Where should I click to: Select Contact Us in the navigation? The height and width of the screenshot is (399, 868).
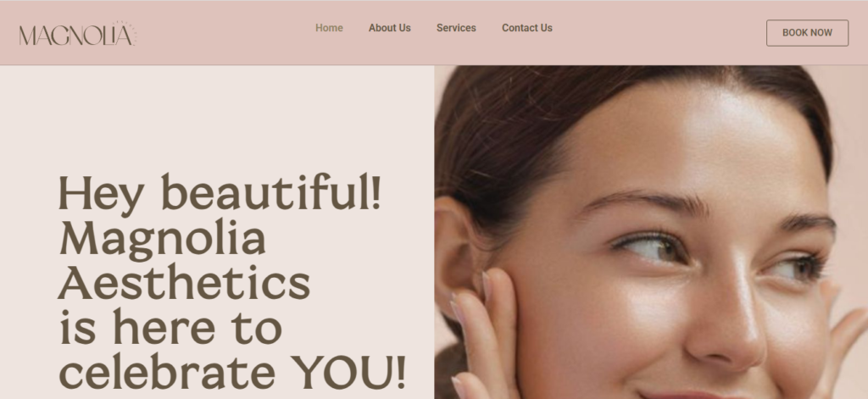[526, 28]
